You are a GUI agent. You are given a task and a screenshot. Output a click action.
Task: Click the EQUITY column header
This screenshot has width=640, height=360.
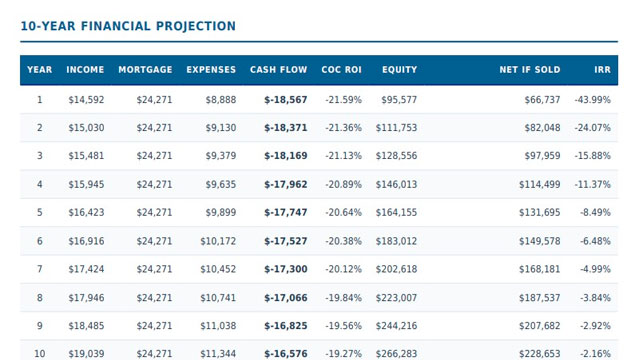click(399, 70)
